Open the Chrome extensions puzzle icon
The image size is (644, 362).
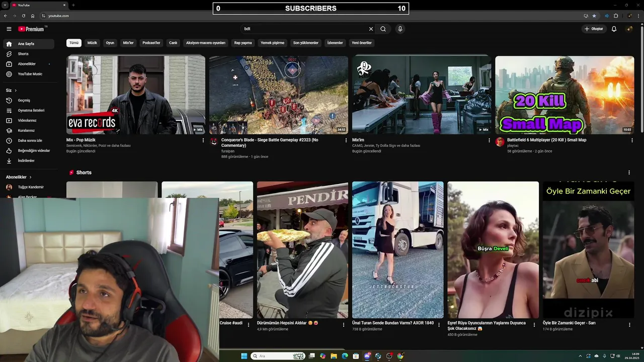[x=616, y=16]
